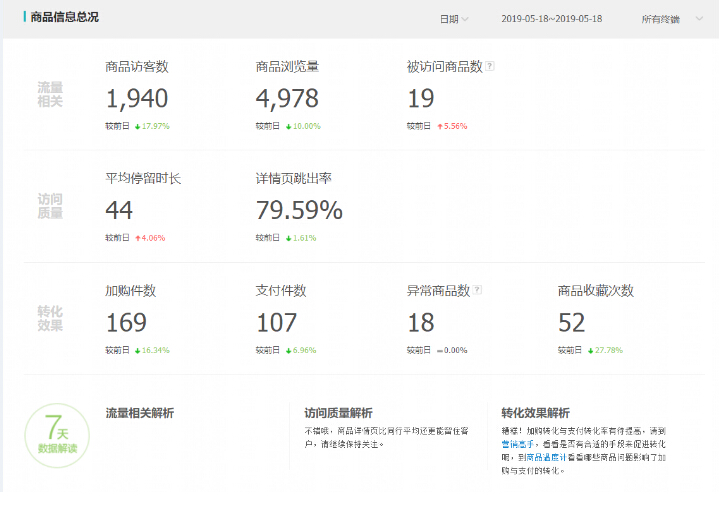Click help icon beside 被访问商品数
The height and width of the screenshot is (505, 721).
click(490, 67)
